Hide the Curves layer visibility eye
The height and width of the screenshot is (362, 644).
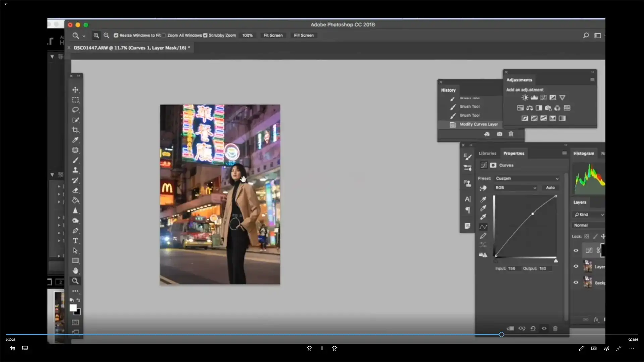tap(576, 250)
